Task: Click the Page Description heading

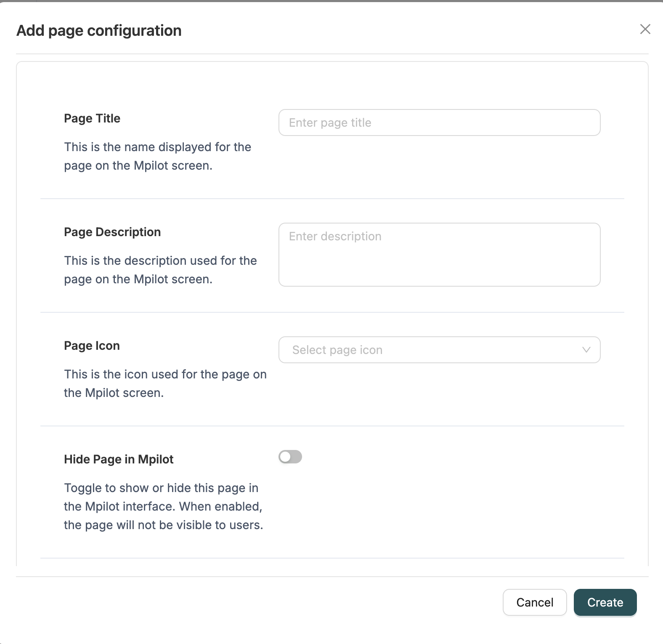Action: click(x=112, y=232)
